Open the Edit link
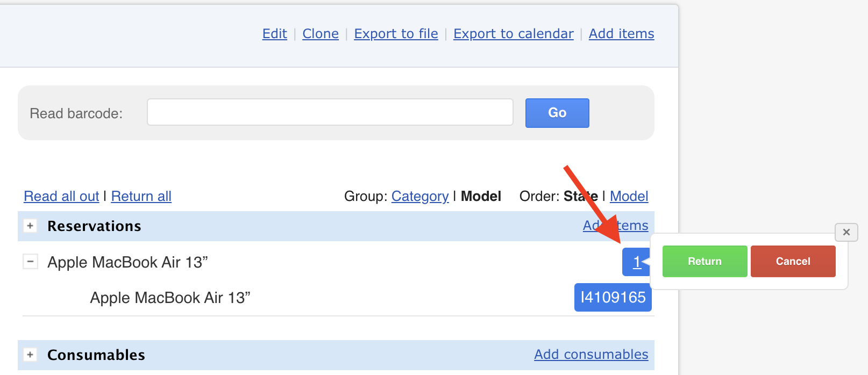 [x=274, y=34]
